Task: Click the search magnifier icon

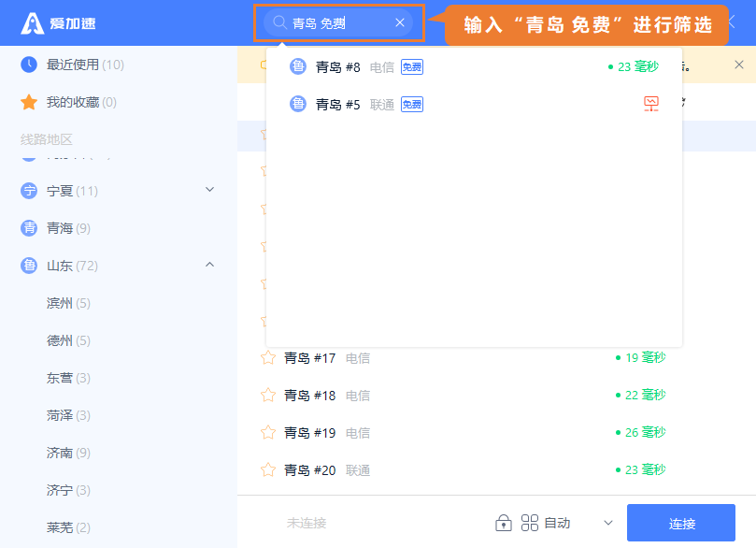Action: tap(279, 22)
